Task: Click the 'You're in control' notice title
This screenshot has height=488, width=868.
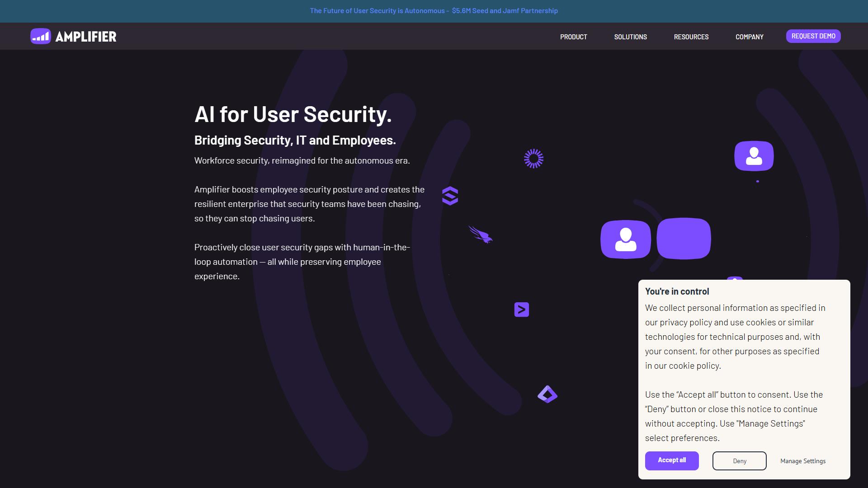Action: tap(677, 291)
